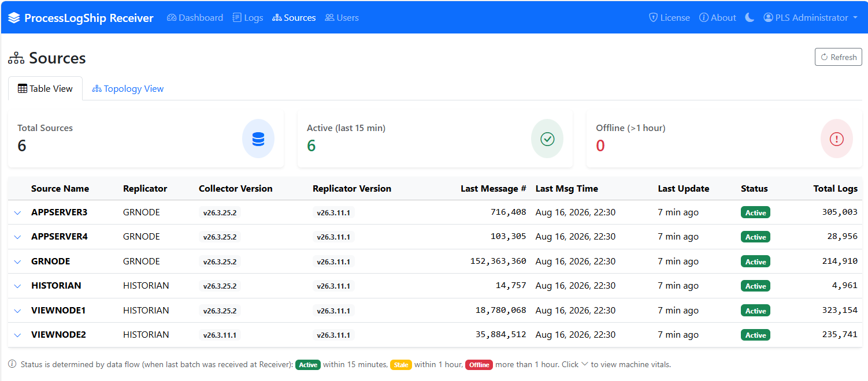Click the Last Update column header

click(684, 188)
